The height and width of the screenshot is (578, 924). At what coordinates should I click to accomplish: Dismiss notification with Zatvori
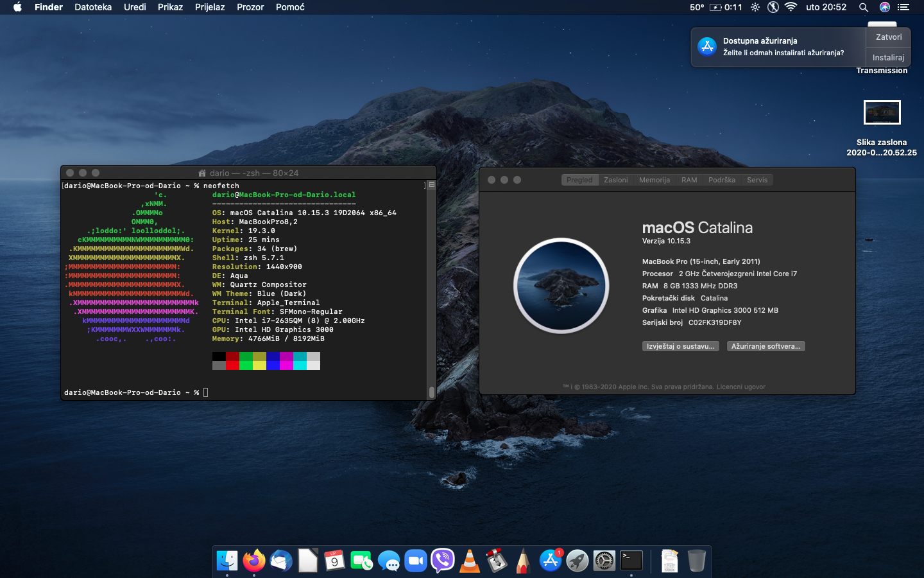click(x=889, y=37)
